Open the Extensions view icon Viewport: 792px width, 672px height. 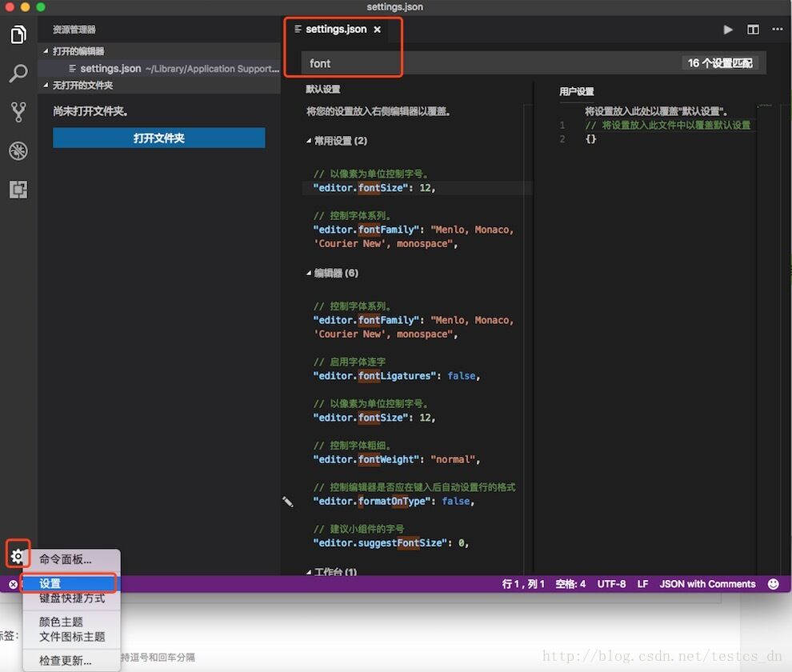[x=18, y=190]
